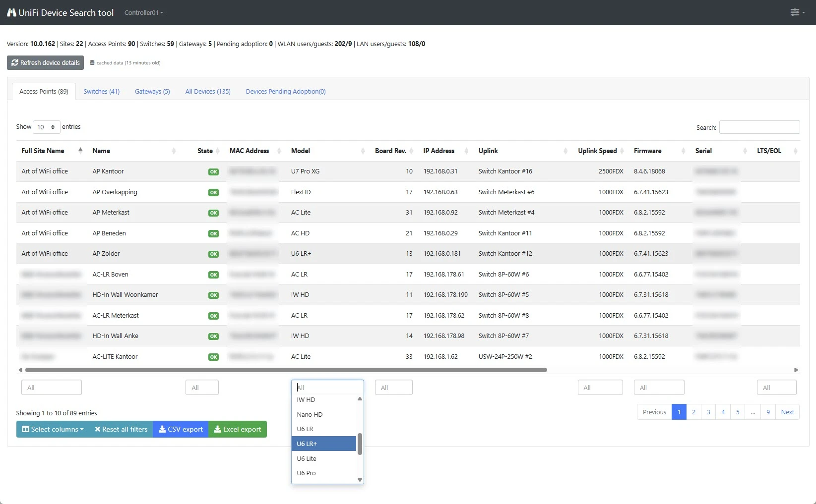This screenshot has height=504, width=816.
Task: Sort by MAC Address column arrows
Action: point(279,151)
